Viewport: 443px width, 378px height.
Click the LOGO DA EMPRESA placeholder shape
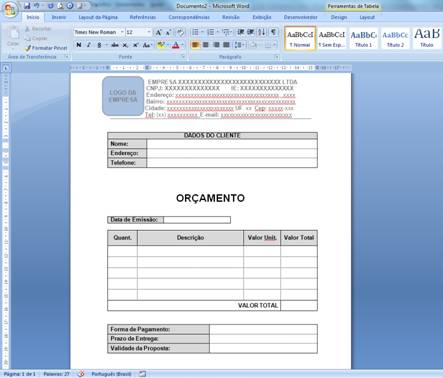tap(123, 96)
